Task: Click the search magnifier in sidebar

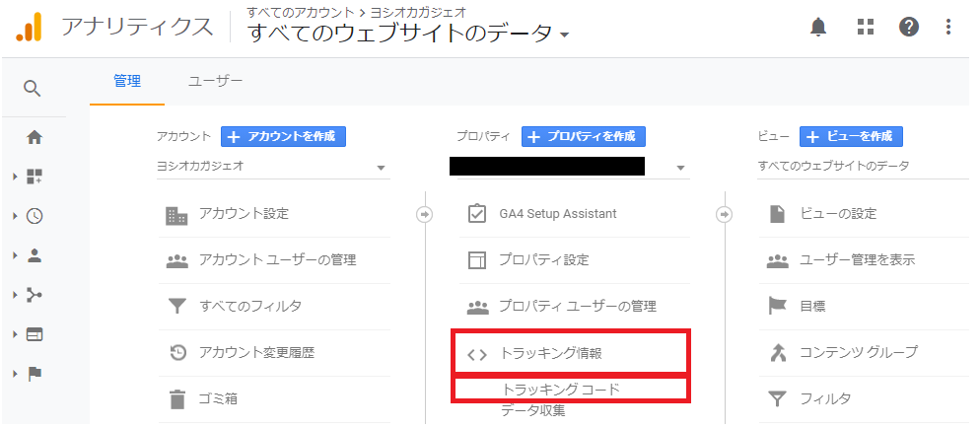Action: pyautogui.click(x=33, y=89)
